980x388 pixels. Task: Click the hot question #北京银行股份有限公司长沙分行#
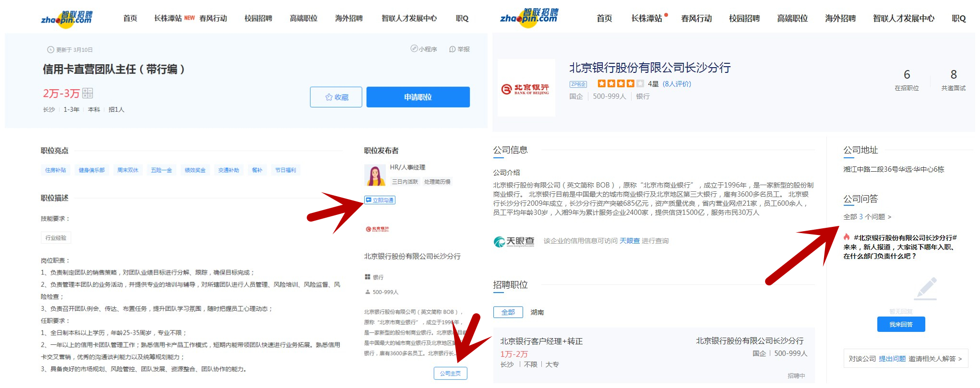[x=901, y=247]
